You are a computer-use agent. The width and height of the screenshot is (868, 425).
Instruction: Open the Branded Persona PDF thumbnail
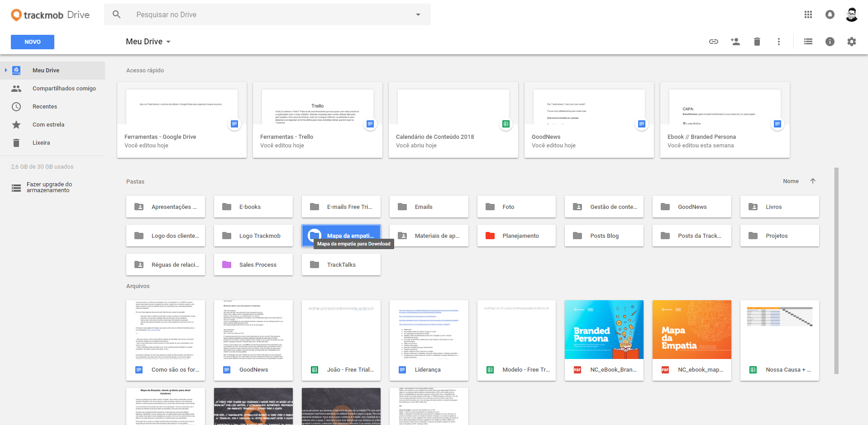click(x=604, y=330)
